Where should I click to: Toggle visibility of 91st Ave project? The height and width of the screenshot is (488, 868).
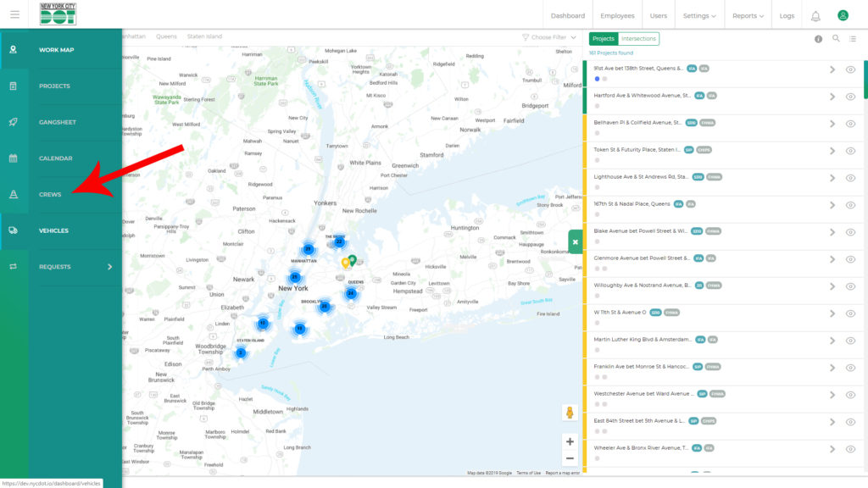click(850, 69)
